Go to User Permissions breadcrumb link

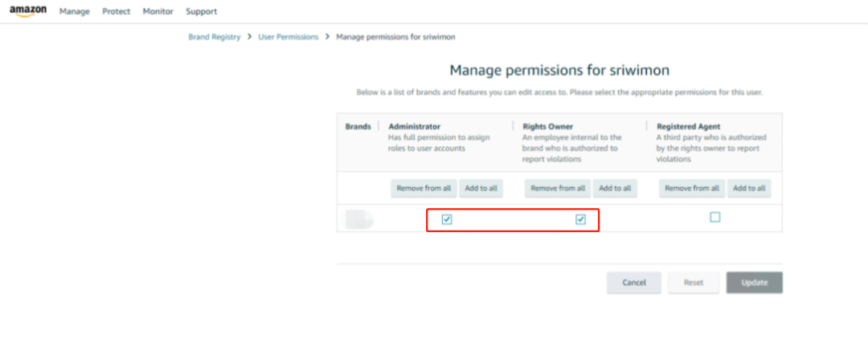tap(288, 37)
